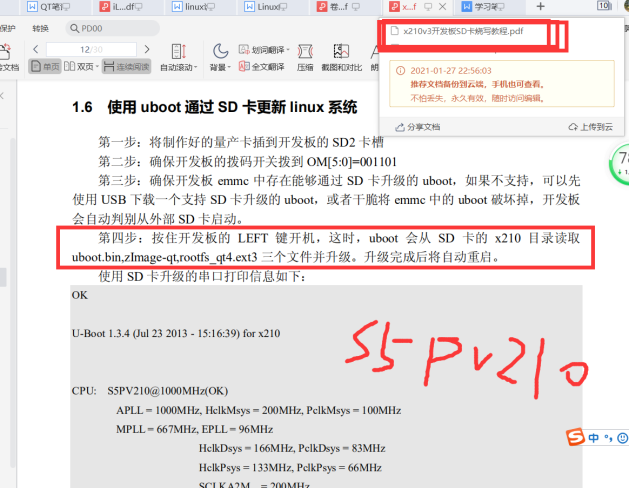The image size is (630, 488).
Task: Click the text OM[5:0]=001101
Action: (x=352, y=162)
